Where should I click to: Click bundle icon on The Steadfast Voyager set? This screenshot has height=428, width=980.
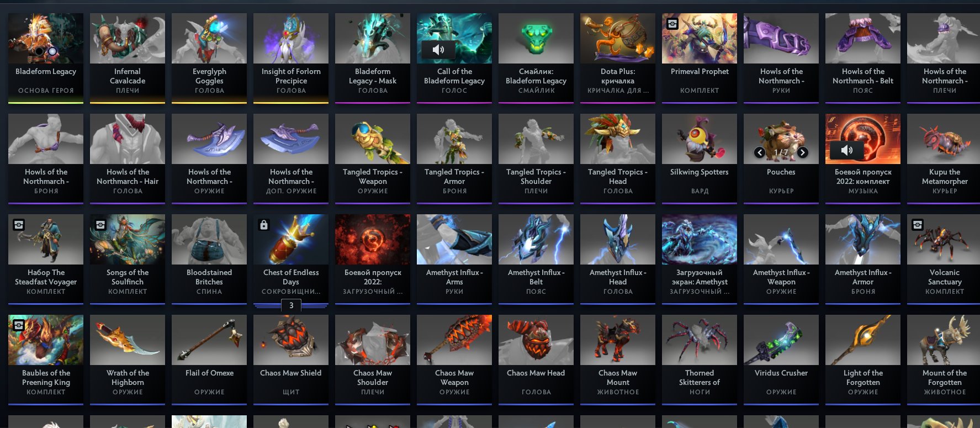click(18, 225)
